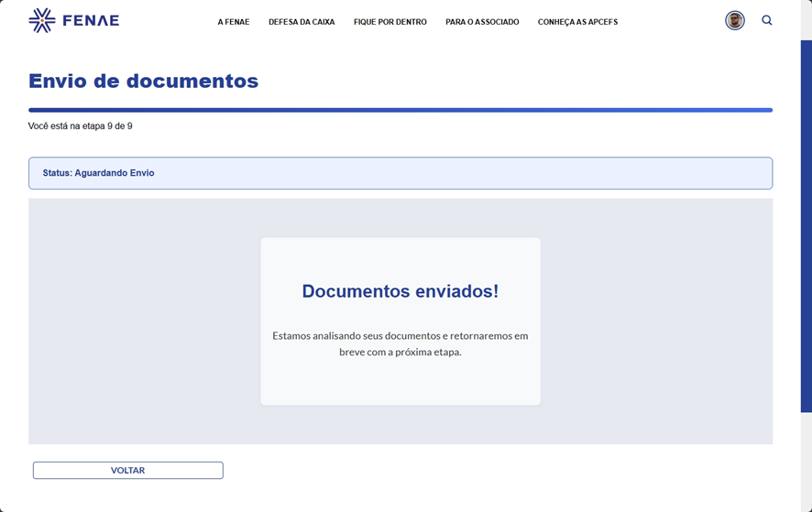Open the user profile avatar
This screenshot has width=812, height=512.
tap(734, 20)
